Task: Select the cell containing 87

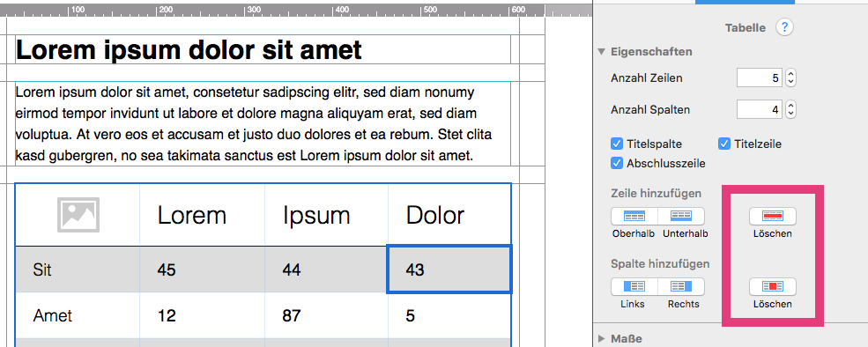Action: click(x=327, y=315)
